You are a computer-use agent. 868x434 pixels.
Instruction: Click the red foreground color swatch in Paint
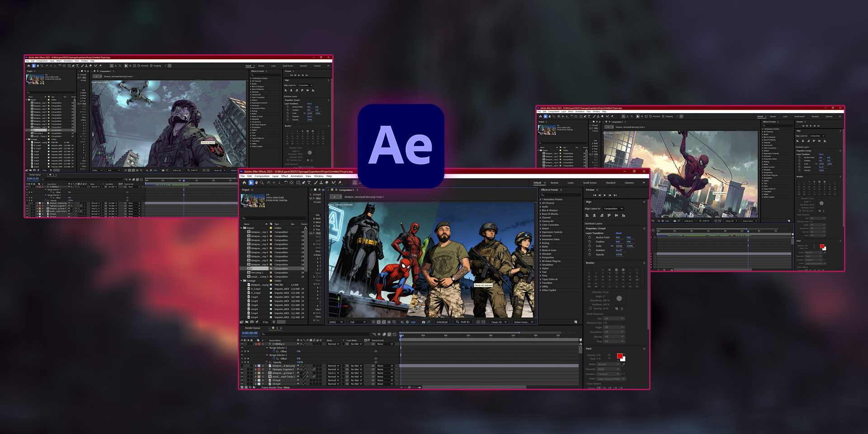tap(619, 356)
